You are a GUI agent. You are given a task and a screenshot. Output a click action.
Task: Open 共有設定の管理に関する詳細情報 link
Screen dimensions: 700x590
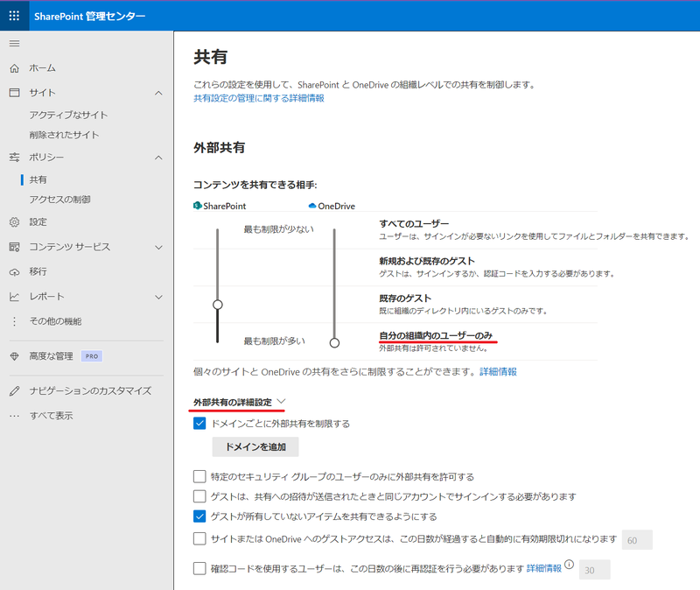259,98
